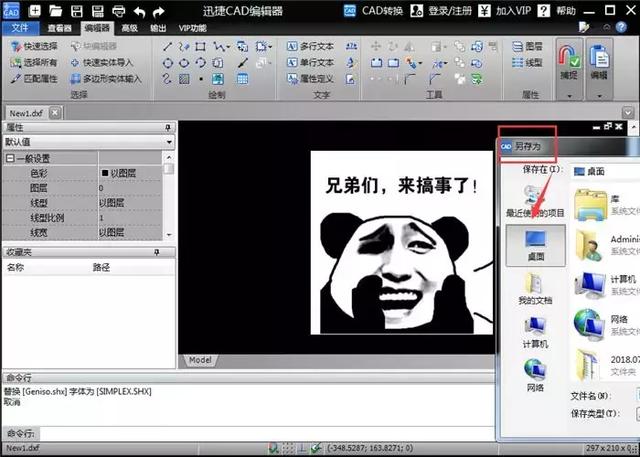Select the Rectangle drawing tool
Screen dimensions: 640x457
tap(200, 47)
